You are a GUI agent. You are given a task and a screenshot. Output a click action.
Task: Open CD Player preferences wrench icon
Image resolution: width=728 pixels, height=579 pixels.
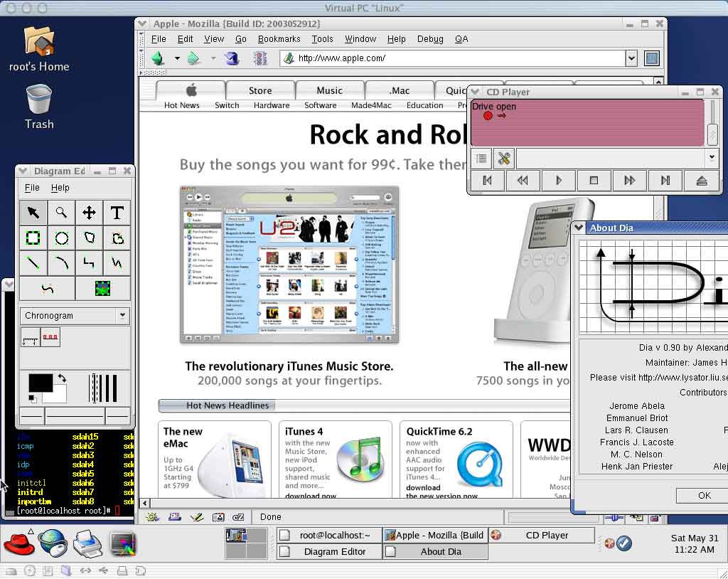(x=504, y=159)
